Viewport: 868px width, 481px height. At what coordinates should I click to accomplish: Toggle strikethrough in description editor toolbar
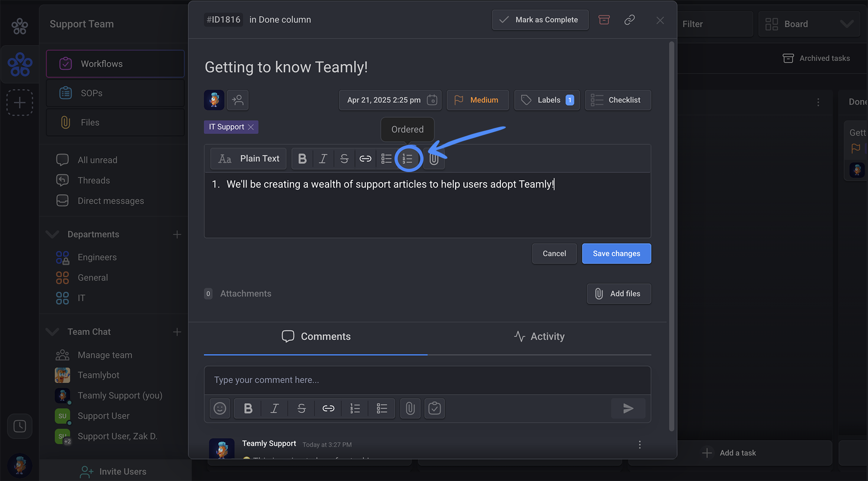[x=344, y=159]
